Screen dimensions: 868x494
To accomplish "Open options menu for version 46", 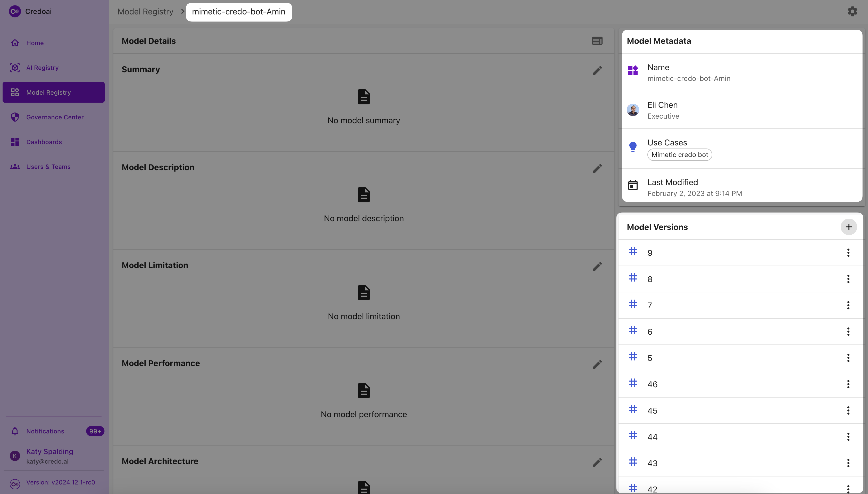I will coord(848,384).
